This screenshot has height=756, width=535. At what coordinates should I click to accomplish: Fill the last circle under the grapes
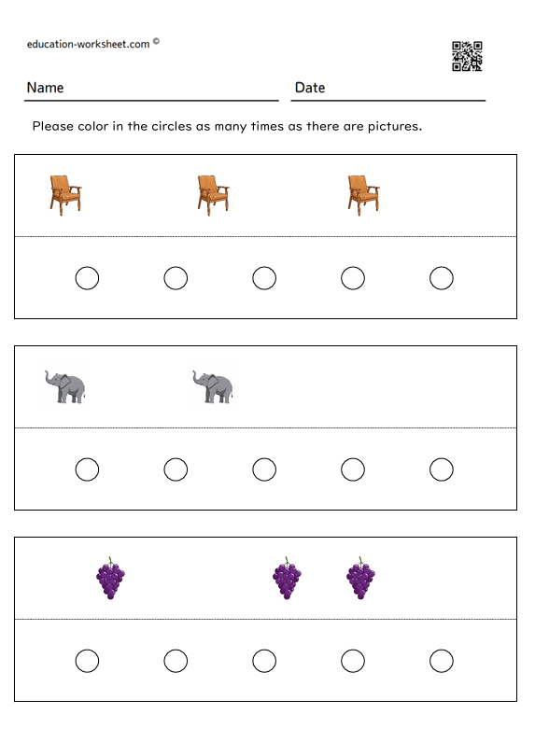click(x=442, y=661)
